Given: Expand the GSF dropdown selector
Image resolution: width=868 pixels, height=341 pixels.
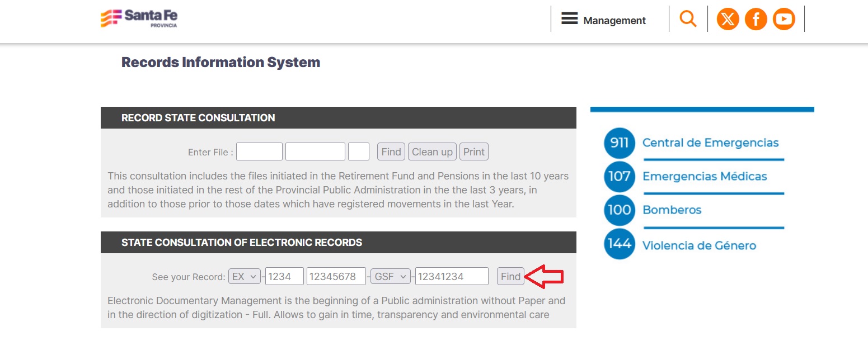Looking at the screenshot, I should tap(390, 276).
